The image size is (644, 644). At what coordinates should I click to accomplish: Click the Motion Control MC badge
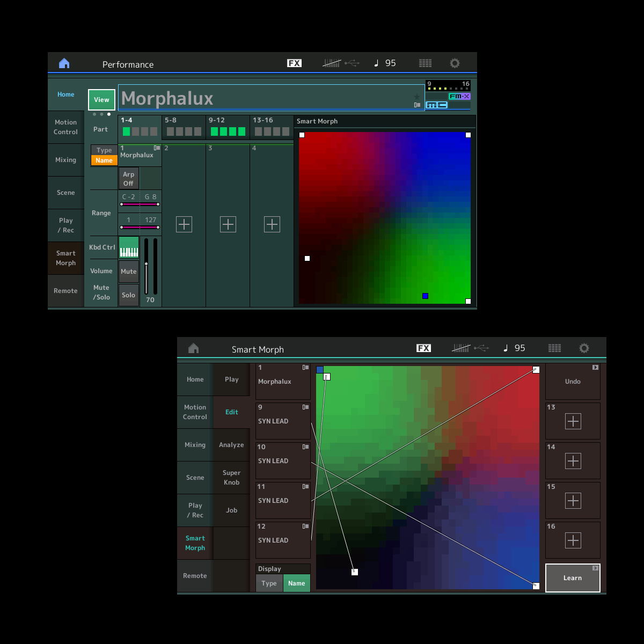(x=436, y=105)
